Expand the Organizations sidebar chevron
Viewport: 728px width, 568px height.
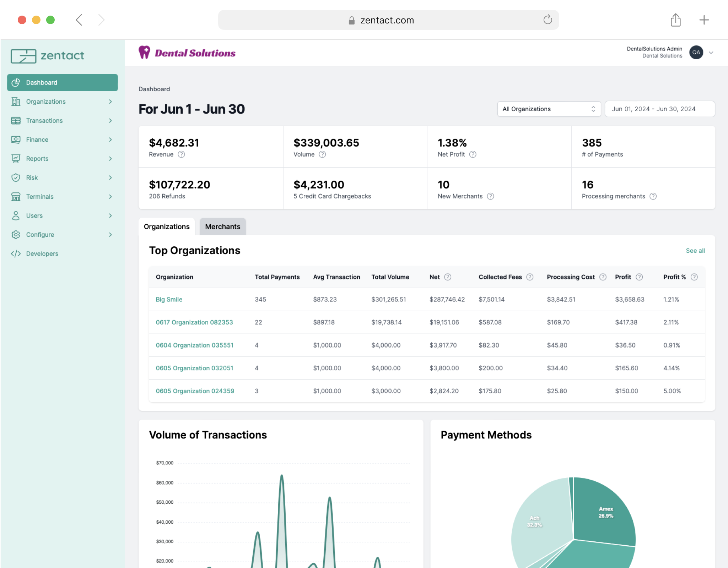pos(110,102)
